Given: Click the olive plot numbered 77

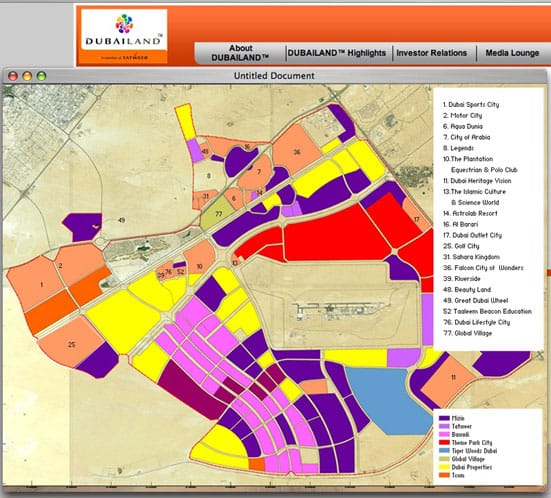Looking at the screenshot, I should tap(218, 214).
